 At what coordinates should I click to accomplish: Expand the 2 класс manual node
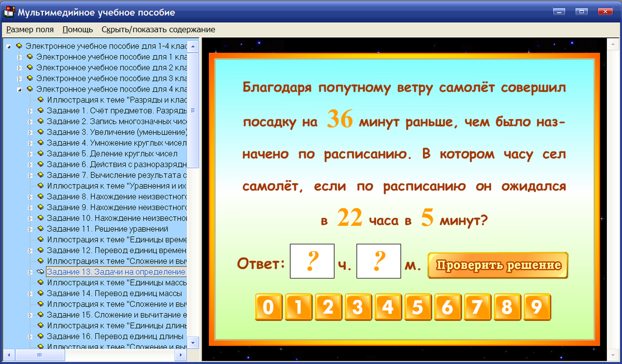pos(20,68)
